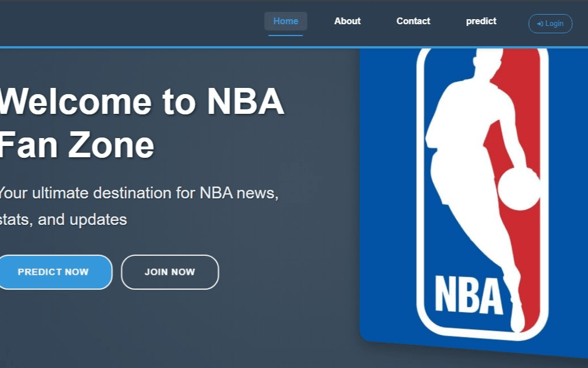Open the Home nav tab
The width and height of the screenshot is (588, 368).
(x=286, y=21)
